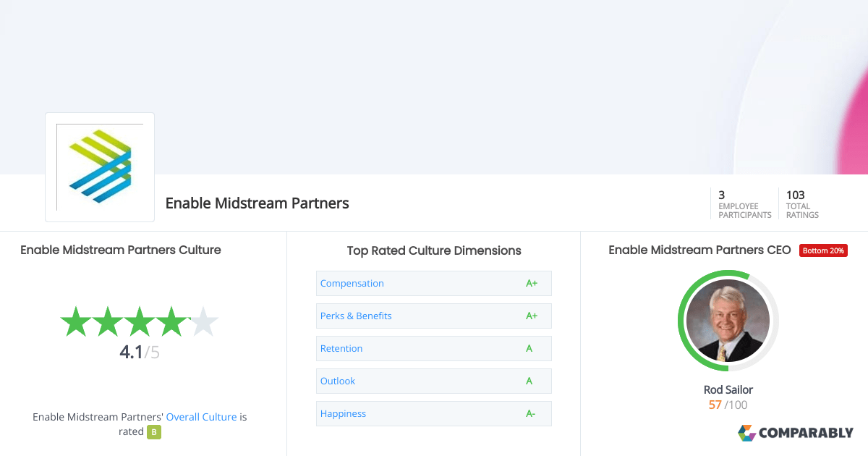Viewport: 868px width, 456px height.
Task: Click Rod Sailor's CEO photo
Action: [728, 321]
